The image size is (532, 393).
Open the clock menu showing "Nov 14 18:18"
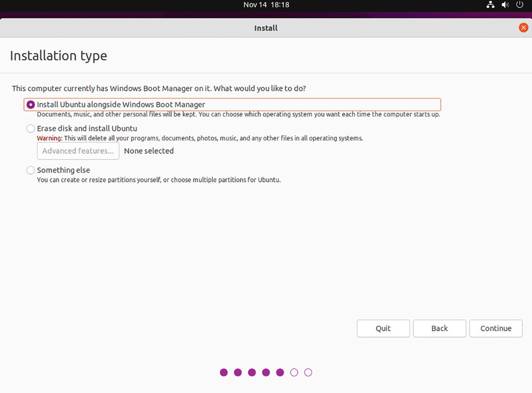pos(266,5)
